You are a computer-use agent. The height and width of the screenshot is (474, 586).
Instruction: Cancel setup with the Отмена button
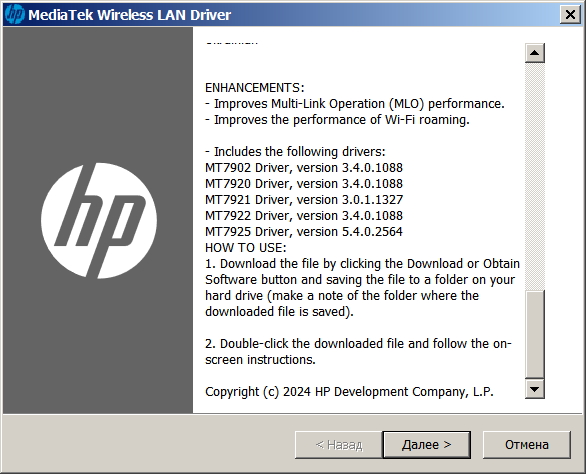[527, 444]
